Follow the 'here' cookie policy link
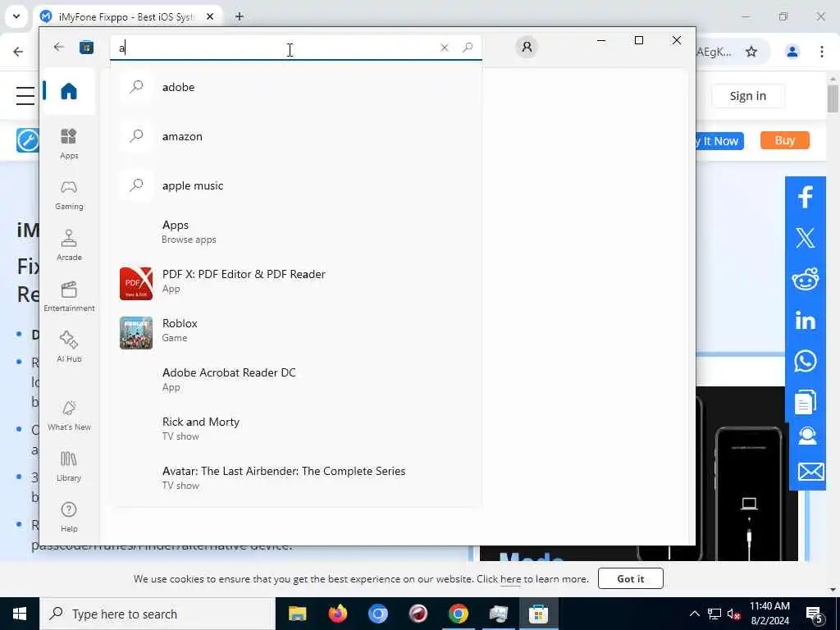The height and width of the screenshot is (630, 840). point(510,579)
